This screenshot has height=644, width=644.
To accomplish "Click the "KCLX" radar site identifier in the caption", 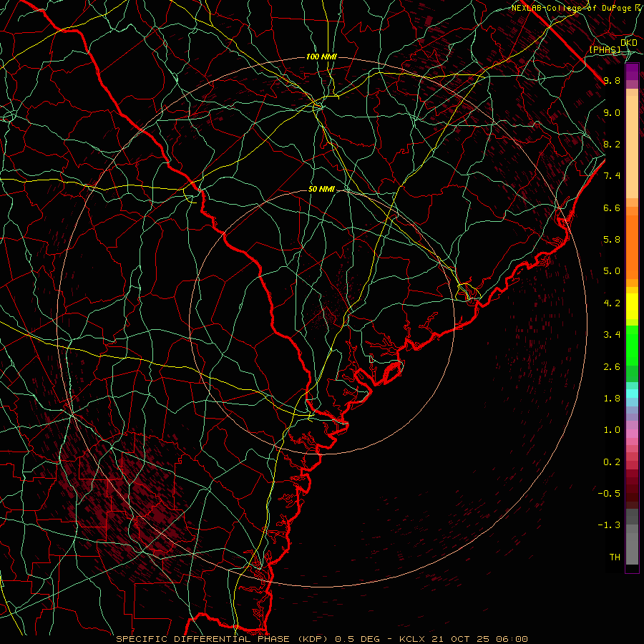I will [413, 639].
